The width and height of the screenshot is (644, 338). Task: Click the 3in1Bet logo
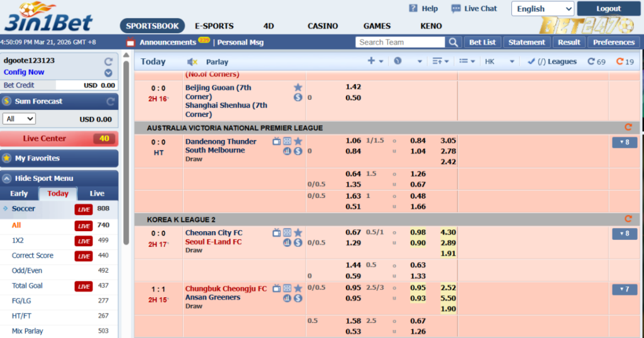coord(48,17)
